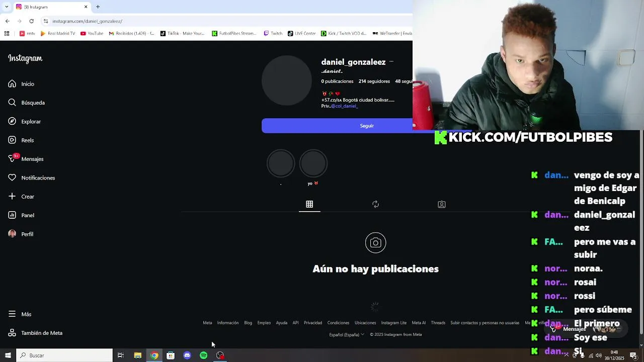Click the Instagram logo wordmark
The height and width of the screenshot is (362, 644).
click(x=25, y=58)
